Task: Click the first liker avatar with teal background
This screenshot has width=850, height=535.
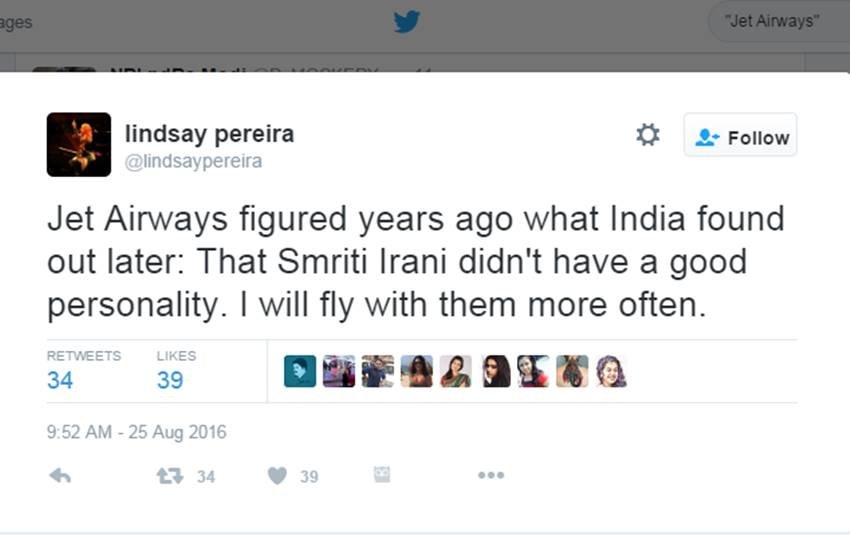Action: 300,371
